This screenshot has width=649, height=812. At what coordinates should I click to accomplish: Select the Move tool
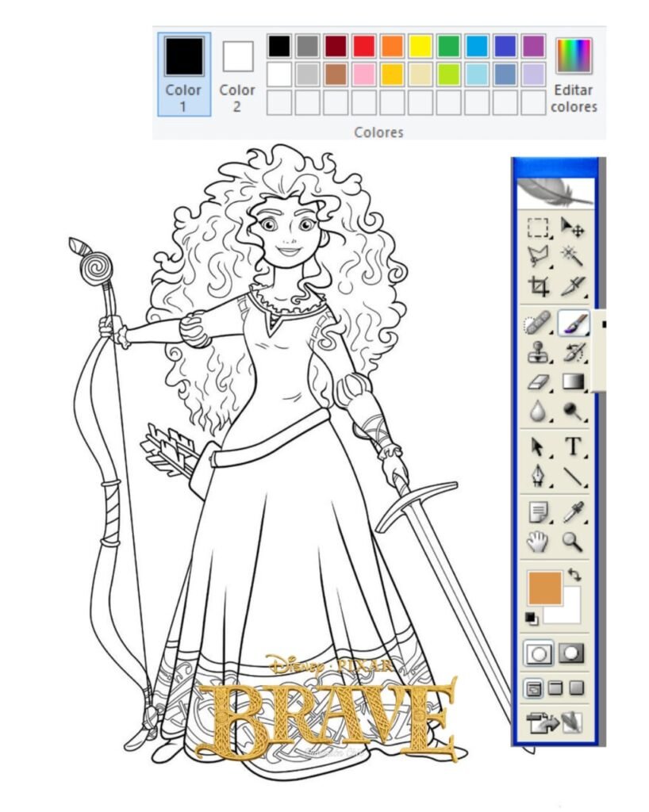573,228
